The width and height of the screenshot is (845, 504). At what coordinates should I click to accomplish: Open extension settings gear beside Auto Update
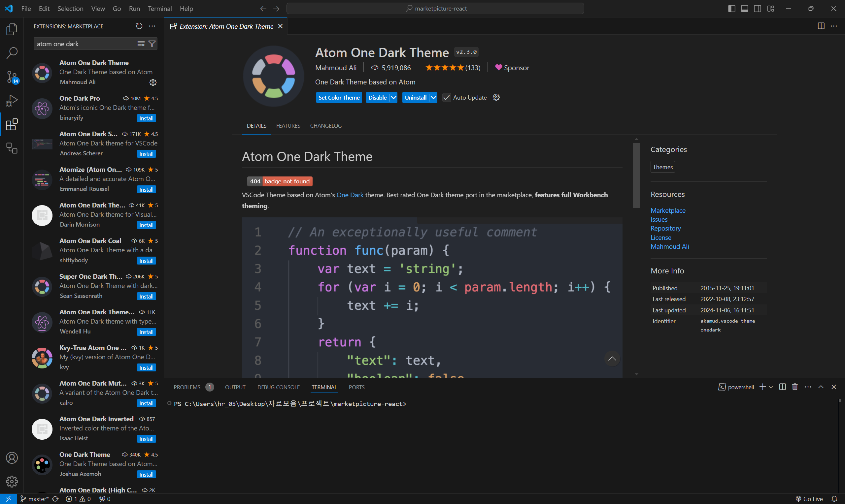[496, 98]
